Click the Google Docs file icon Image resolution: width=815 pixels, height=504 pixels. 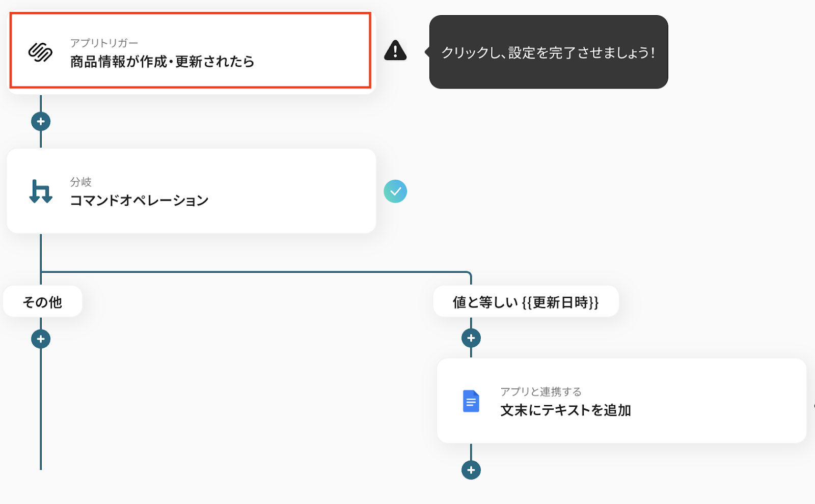point(471,401)
